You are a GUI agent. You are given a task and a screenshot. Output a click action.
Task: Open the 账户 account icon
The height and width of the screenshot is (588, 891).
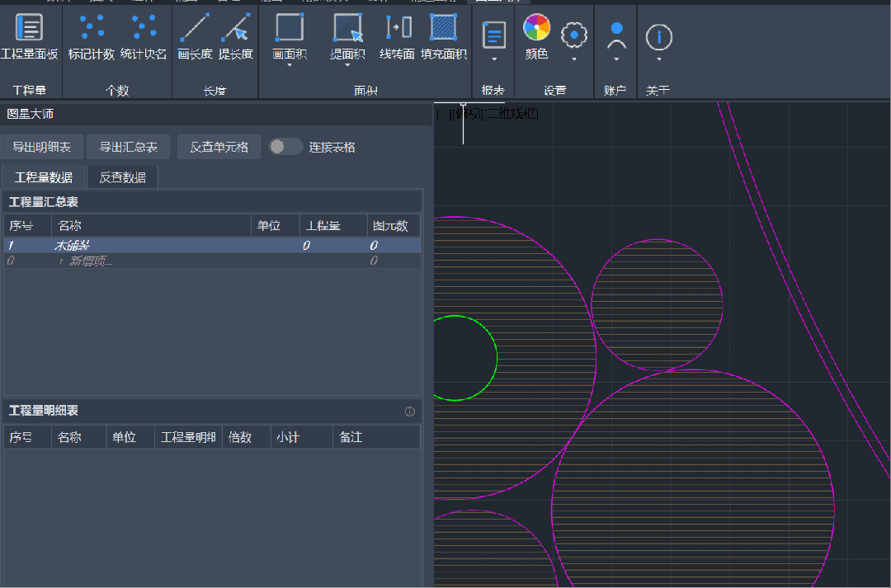click(616, 35)
